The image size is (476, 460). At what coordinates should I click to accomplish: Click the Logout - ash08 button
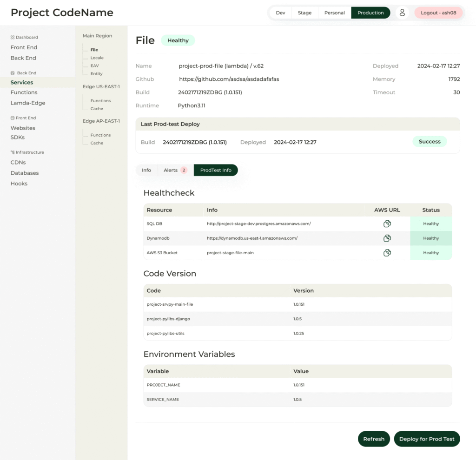[438, 13]
